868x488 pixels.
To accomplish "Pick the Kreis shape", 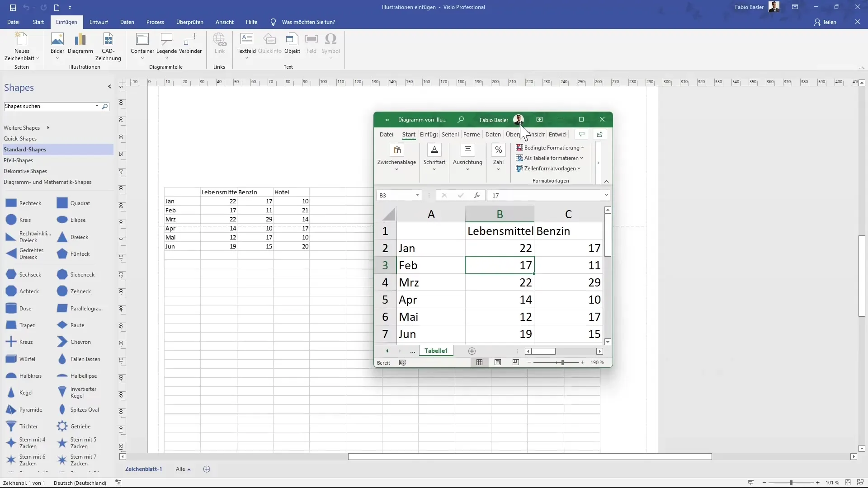I will (19, 220).
